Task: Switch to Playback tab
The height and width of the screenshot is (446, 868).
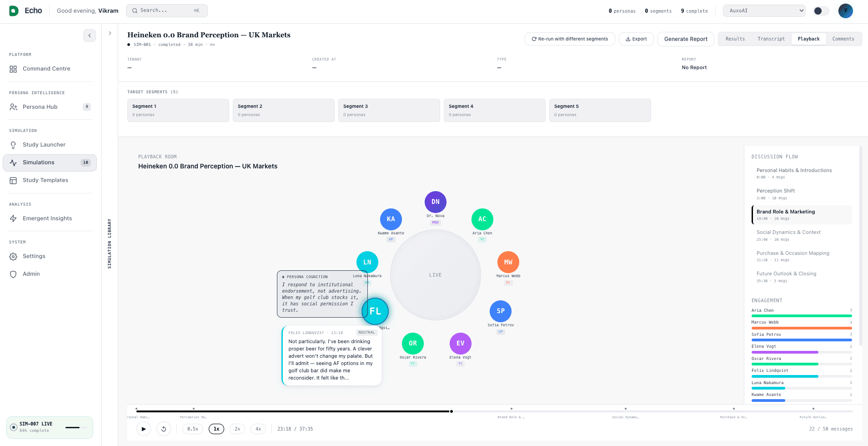Action: point(808,39)
